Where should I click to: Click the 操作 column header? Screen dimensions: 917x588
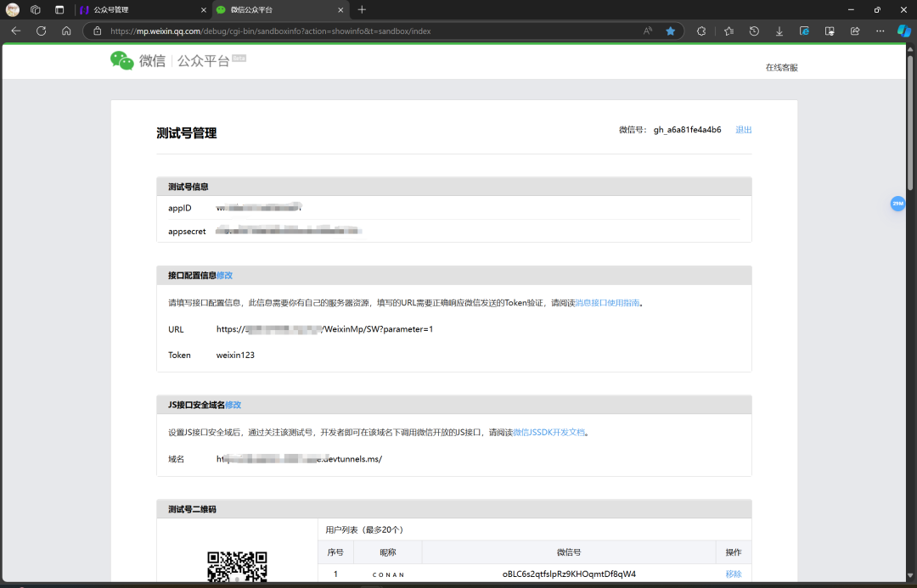click(x=734, y=552)
